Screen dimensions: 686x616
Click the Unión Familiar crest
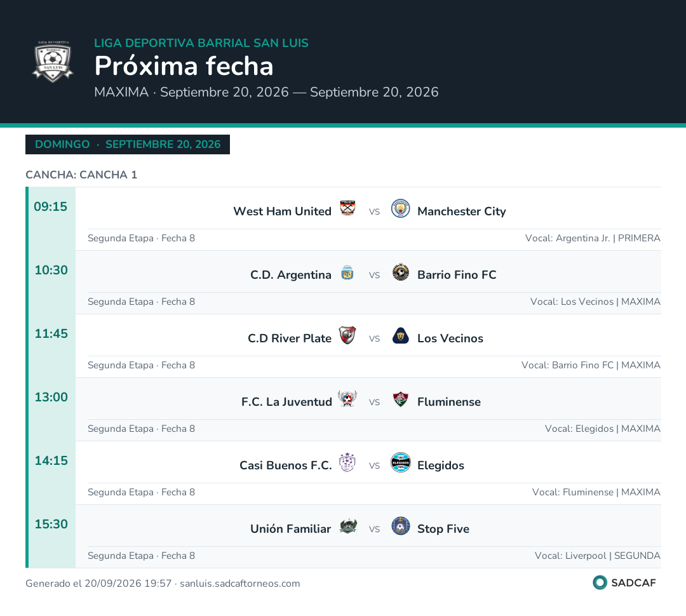348,526
